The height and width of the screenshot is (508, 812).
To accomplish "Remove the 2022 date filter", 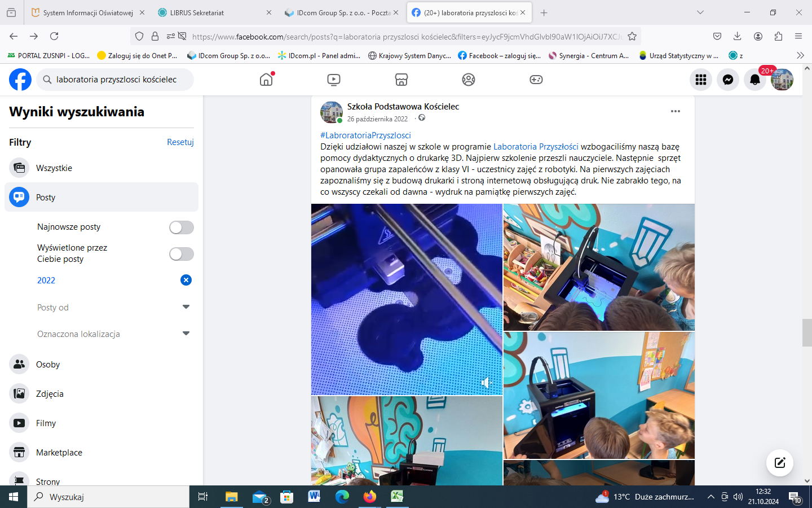I will click(x=186, y=280).
